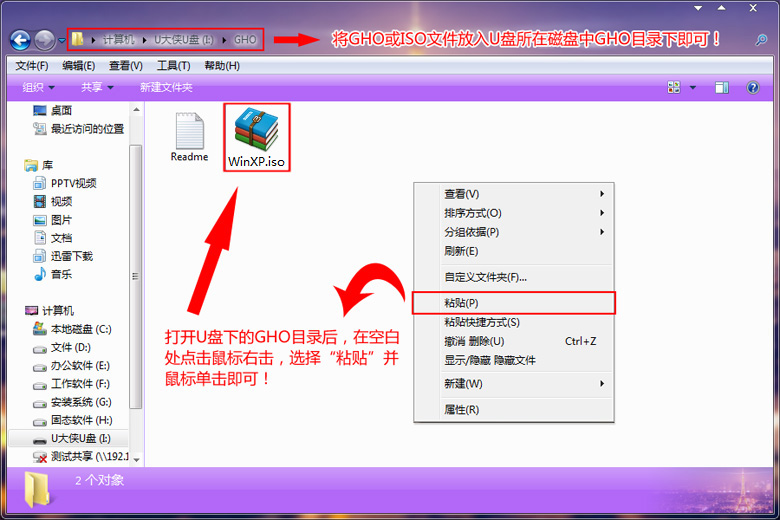The height and width of the screenshot is (520, 780).
Task: Open the PPTV视频 library
Action: tap(65, 183)
